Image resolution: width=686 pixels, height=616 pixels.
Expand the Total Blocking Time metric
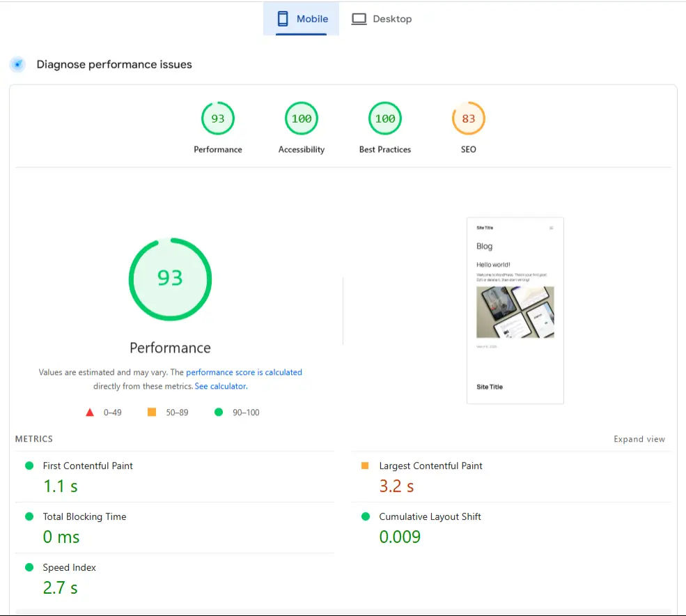coord(84,516)
